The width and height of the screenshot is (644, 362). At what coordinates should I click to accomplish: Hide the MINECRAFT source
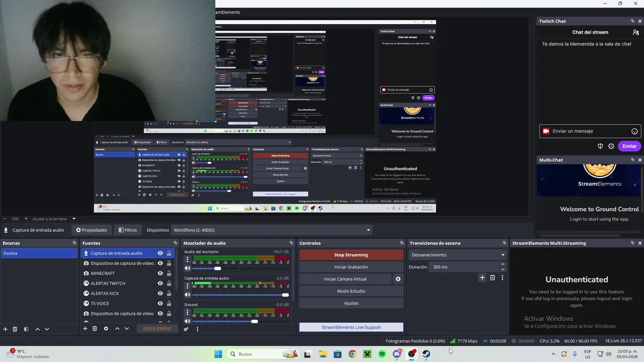[x=160, y=274]
